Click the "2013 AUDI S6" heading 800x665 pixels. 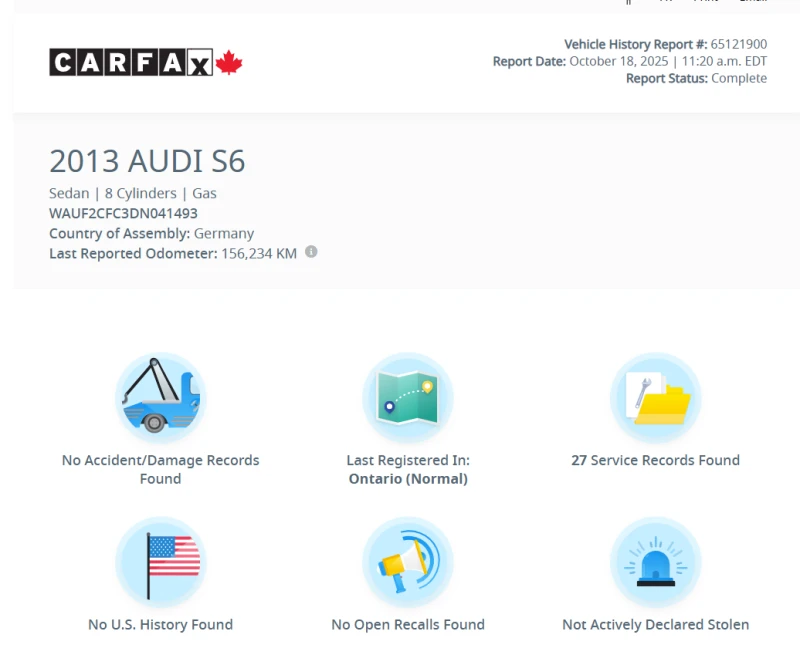point(147,162)
